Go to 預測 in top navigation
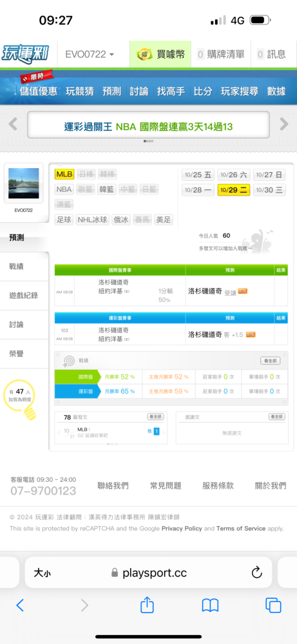 (111, 91)
